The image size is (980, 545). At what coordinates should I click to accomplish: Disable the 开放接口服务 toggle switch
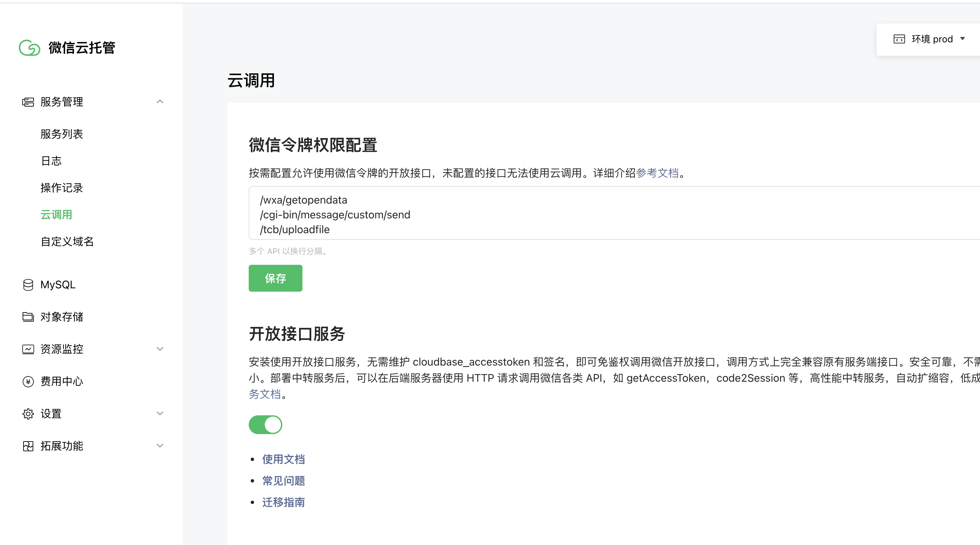[265, 424]
